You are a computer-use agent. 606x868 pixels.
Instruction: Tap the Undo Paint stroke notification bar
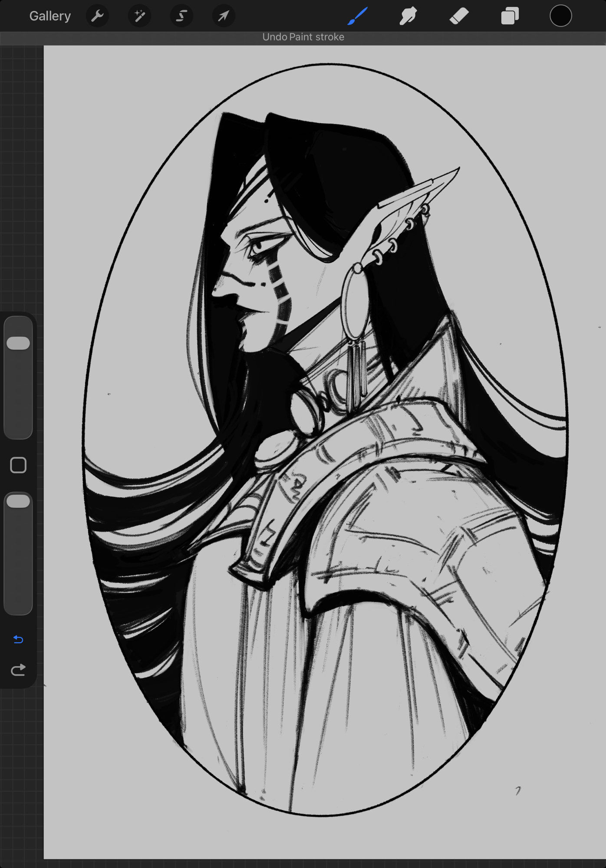pyautogui.click(x=303, y=37)
